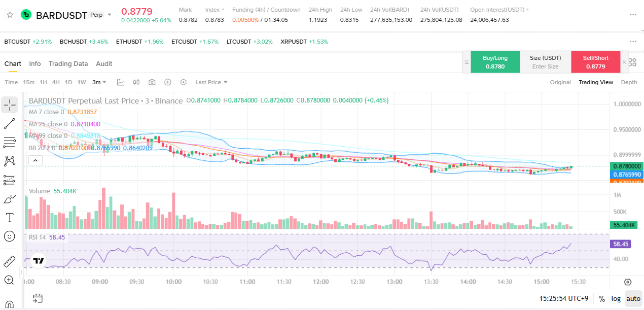Screen dimensions: 644x310
Task: Select the ETHUSDT ticker
Action: point(139,42)
